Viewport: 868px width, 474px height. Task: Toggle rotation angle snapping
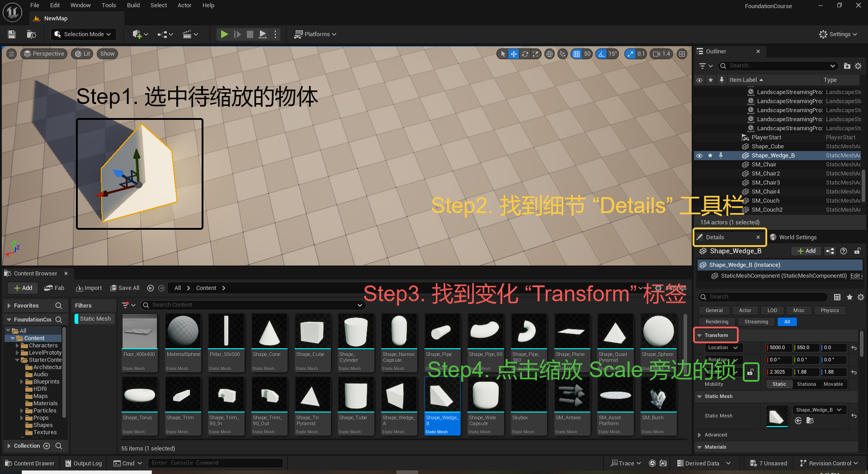coord(601,54)
